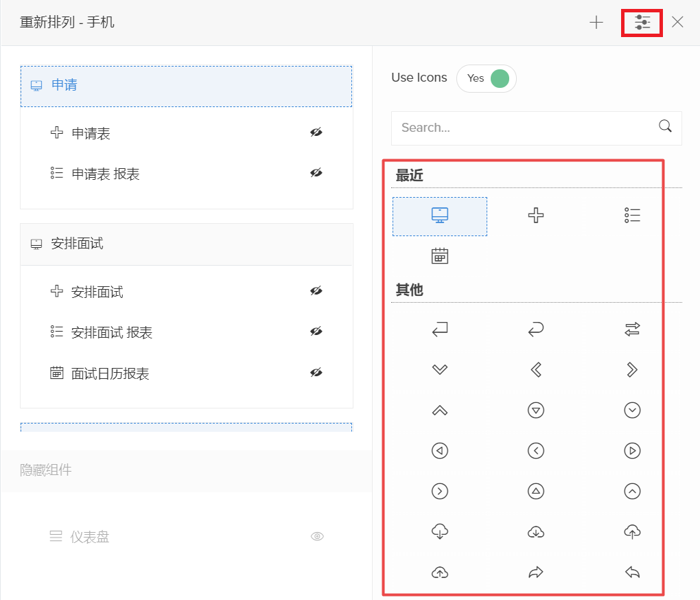Toggle visibility of 申请表 component

click(316, 132)
